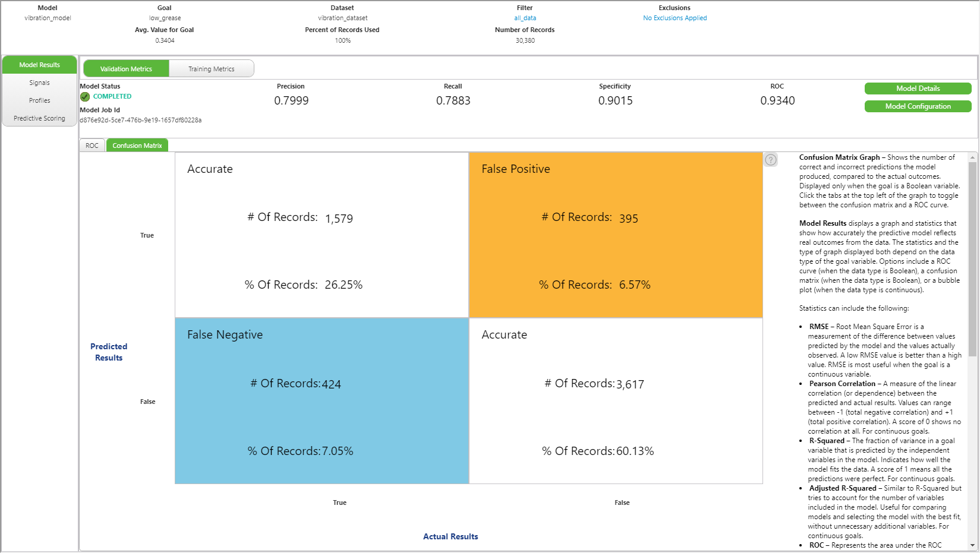Screen dimensions: 980x553
Task: Select the Model Results sidebar item
Action: tap(39, 64)
